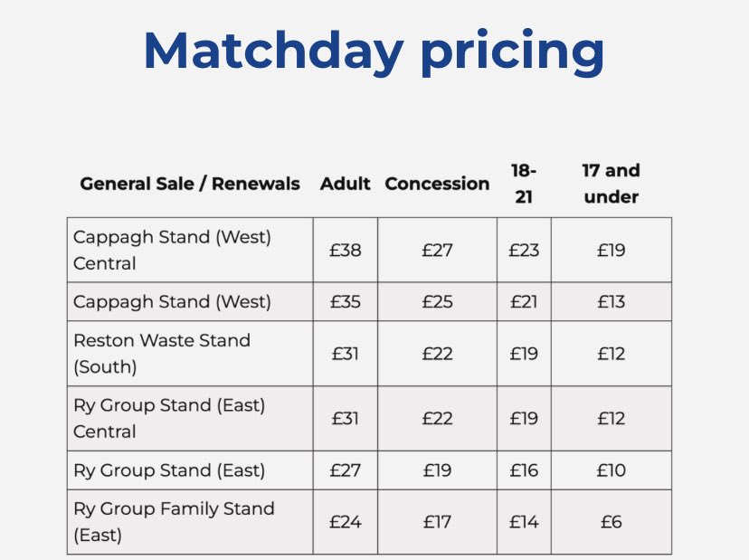
Task: Click Ry Group Stand (East) Central label
Action: (x=169, y=418)
